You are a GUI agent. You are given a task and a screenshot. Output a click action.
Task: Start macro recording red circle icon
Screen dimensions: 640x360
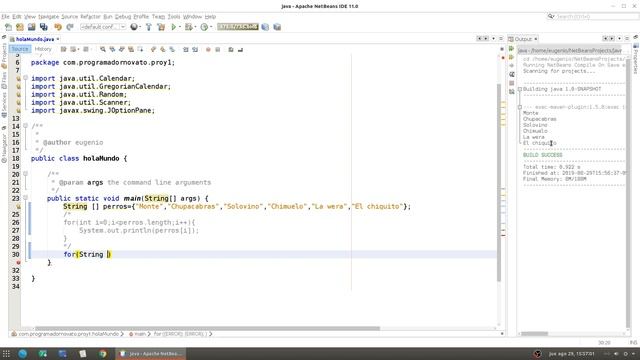208,49
